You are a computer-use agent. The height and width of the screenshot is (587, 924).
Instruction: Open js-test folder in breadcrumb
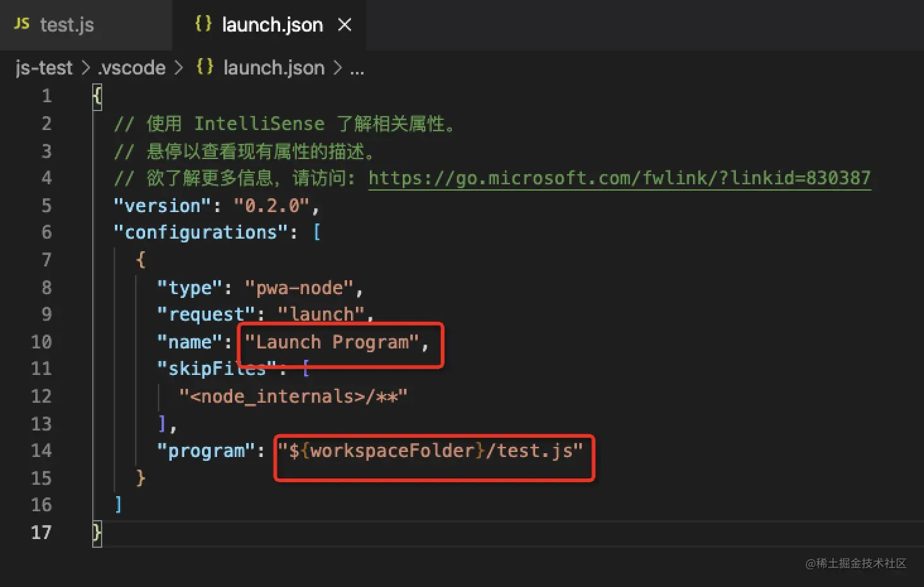coord(44,68)
